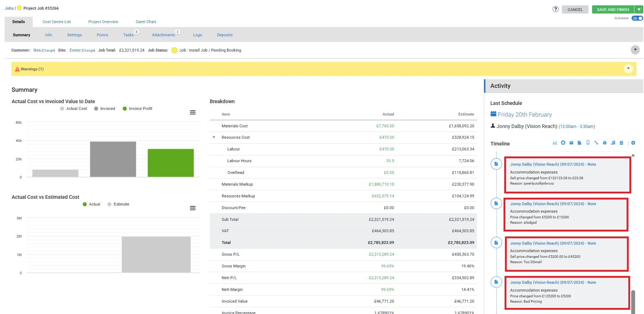Click the Cancel button
The height and width of the screenshot is (314, 644).
(575, 10)
